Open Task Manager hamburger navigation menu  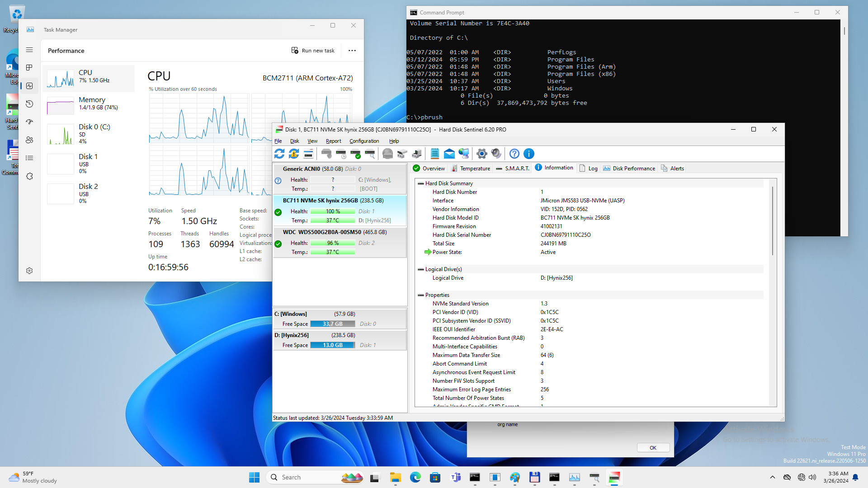29,50
